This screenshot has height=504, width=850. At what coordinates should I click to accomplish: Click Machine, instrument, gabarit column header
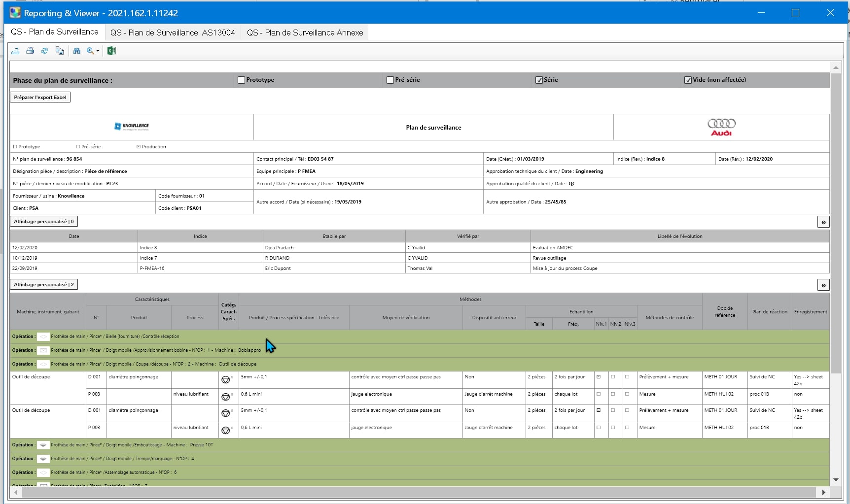click(x=48, y=312)
